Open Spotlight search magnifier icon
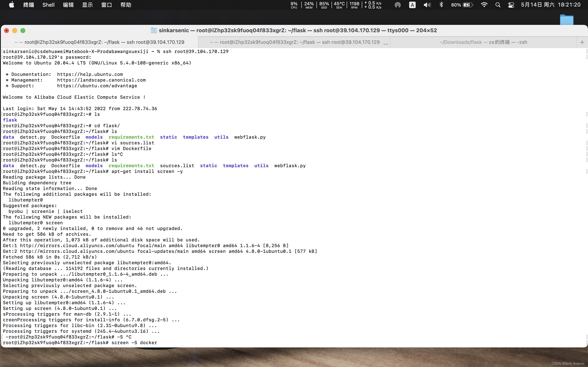The width and height of the screenshot is (588, 367). 498,5
